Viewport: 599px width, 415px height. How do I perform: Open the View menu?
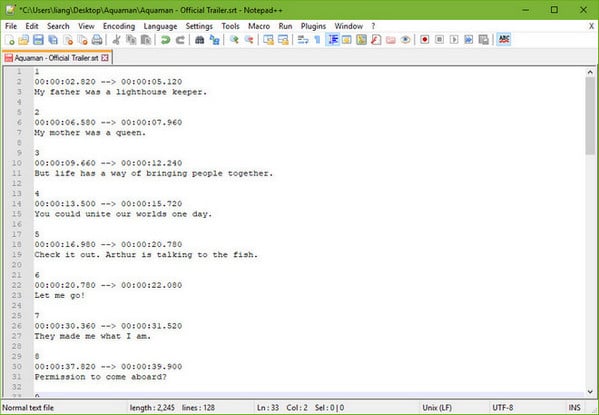pos(86,26)
